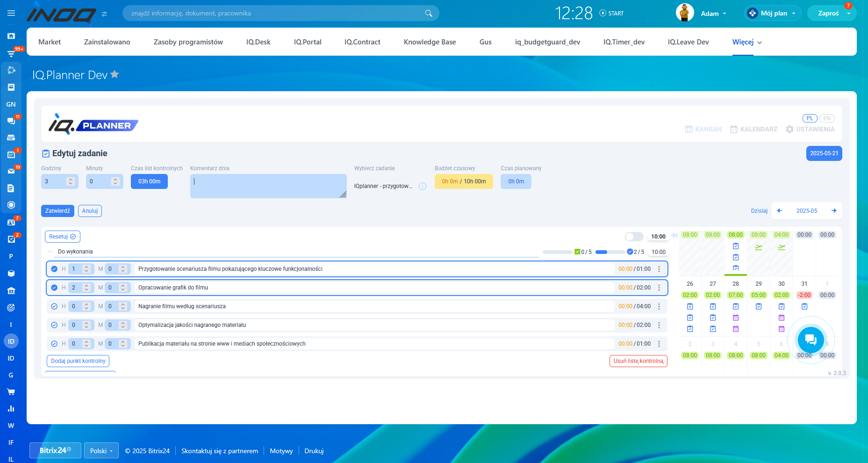Image resolution: width=868 pixels, height=463 pixels.
Task: Uncheck the Opracowanie grafik do filmu checkpoint
Action: [x=54, y=288]
